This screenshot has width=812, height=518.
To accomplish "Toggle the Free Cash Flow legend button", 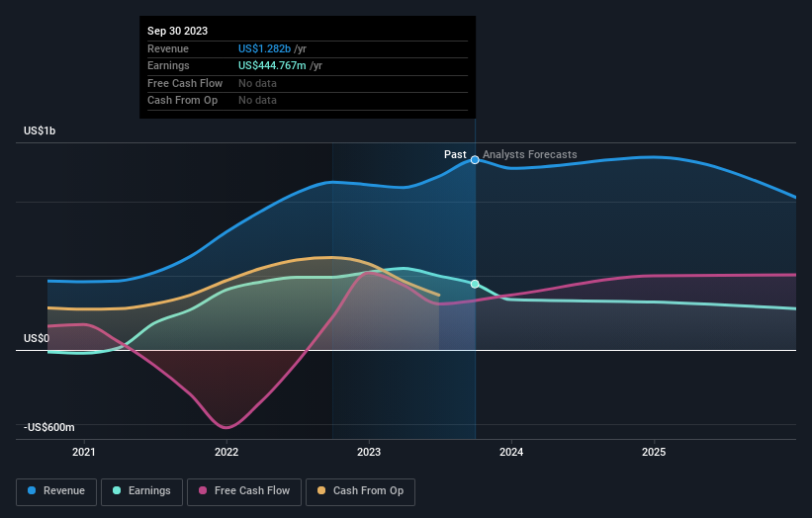I will [244, 491].
